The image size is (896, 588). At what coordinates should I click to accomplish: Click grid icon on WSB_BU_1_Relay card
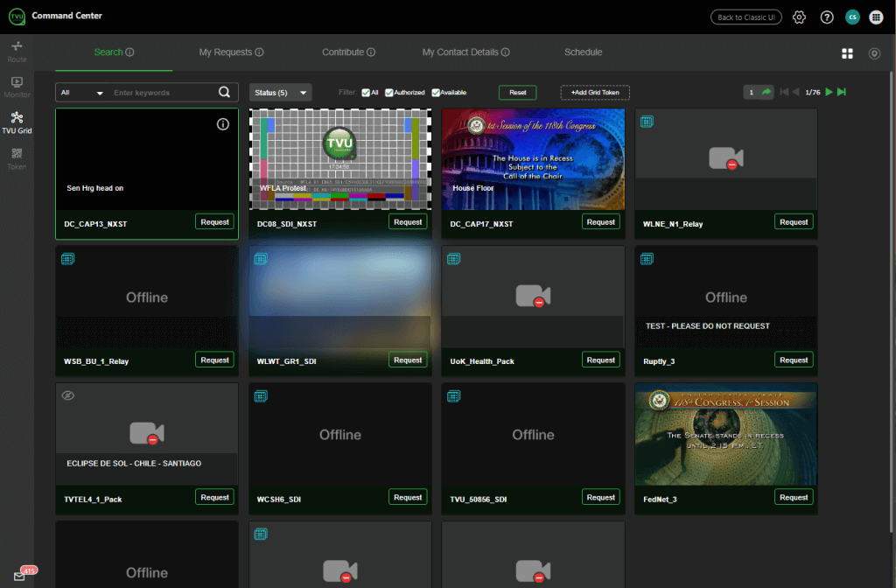click(67, 259)
